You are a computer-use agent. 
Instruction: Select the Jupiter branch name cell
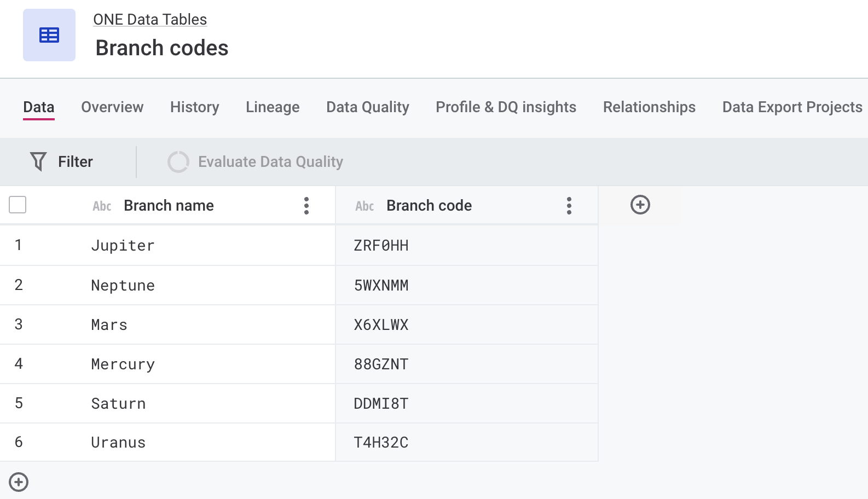point(123,246)
